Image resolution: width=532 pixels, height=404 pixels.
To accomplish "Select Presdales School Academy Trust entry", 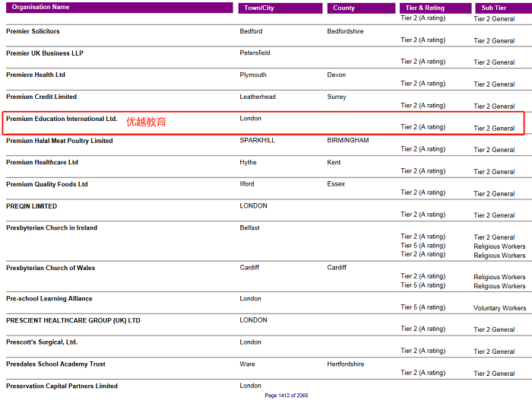I will [55, 364].
